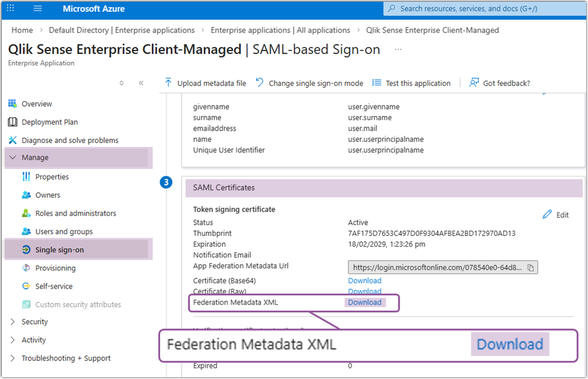Expand Troubleshooting + Support
The width and height of the screenshot is (588, 379).
point(66,357)
